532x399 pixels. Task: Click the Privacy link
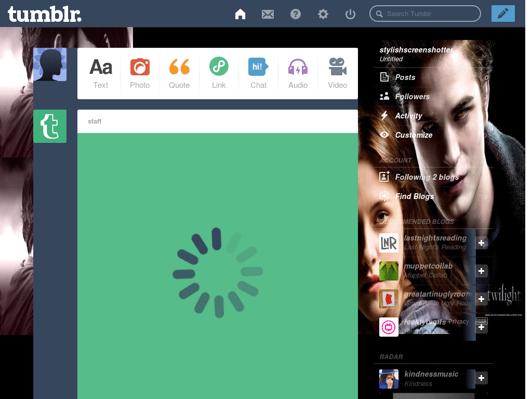pos(458,322)
